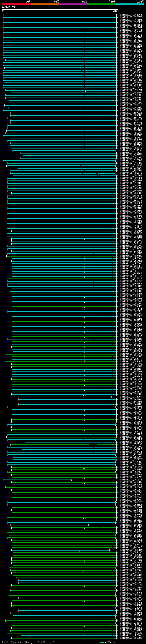Select label UniRef100_Q3UAC2

[x=131, y=316]
